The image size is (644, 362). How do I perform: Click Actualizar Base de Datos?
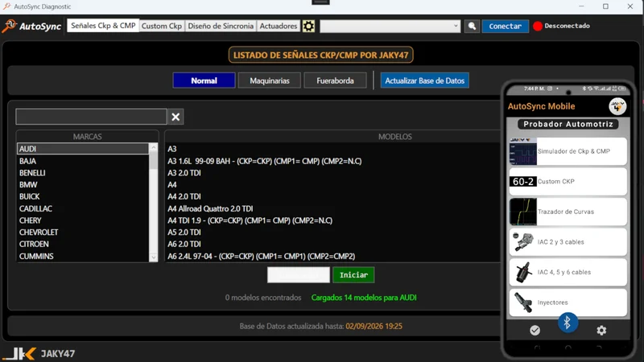(x=425, y=81)
